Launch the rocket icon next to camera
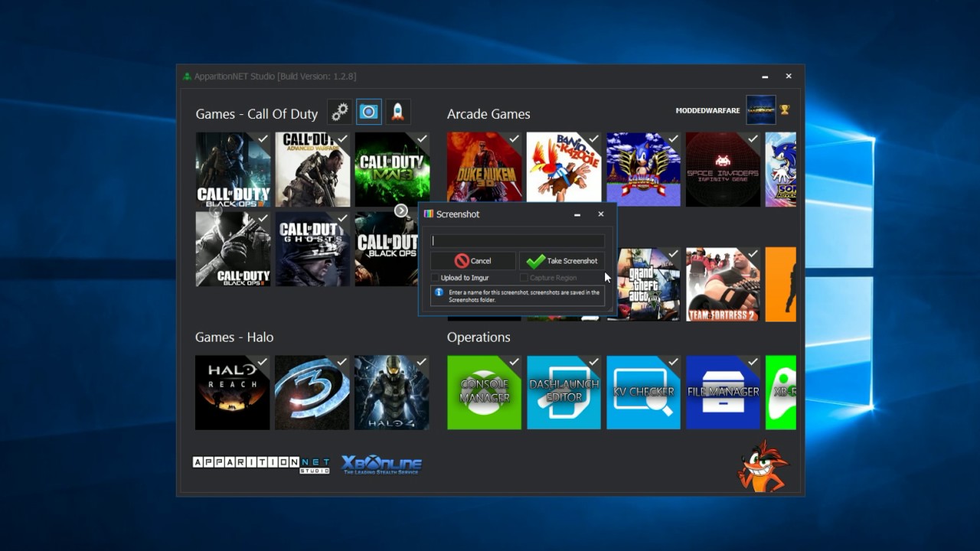 coord(398,112)
